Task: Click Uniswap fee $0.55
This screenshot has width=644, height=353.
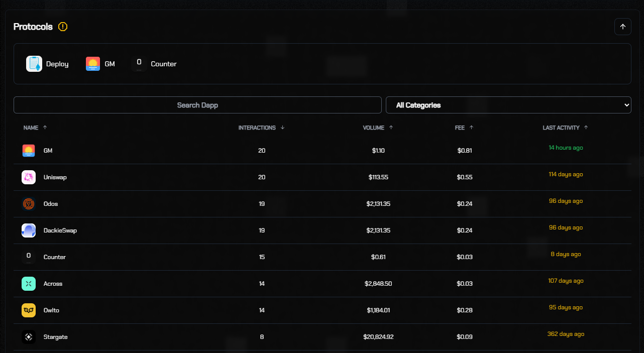Action: (465, 177)
